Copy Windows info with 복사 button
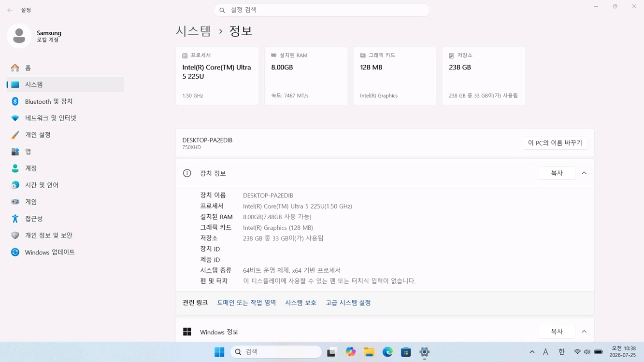The width and height of the screenshot is (644, 362). [557, 332]
